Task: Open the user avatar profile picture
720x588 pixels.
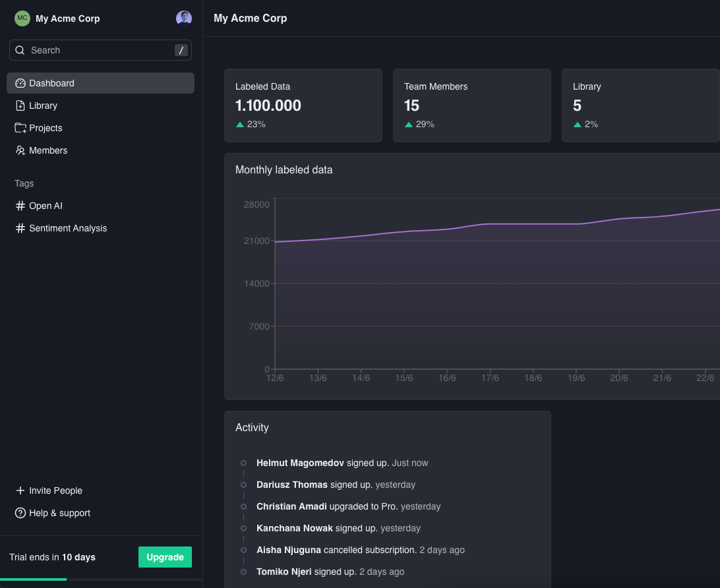Action: pyautogui.click(x=184, y=18)
